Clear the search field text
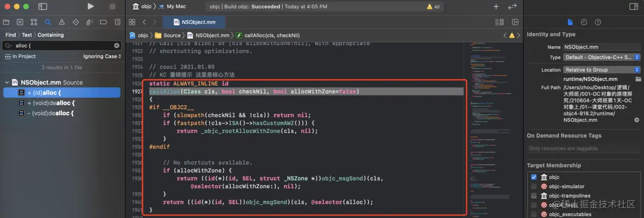The width and height of the screenshot is (644, 218). click(116, 46)
